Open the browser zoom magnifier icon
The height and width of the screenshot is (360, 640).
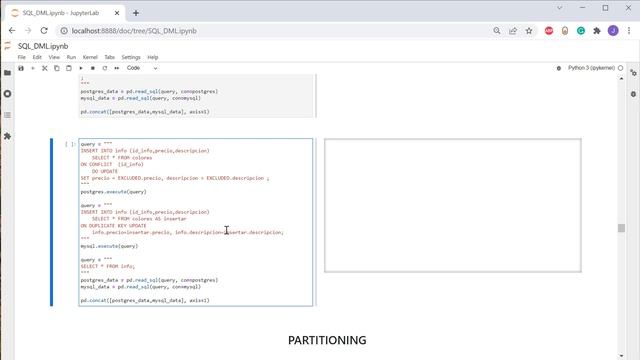[x=497, y=31]
